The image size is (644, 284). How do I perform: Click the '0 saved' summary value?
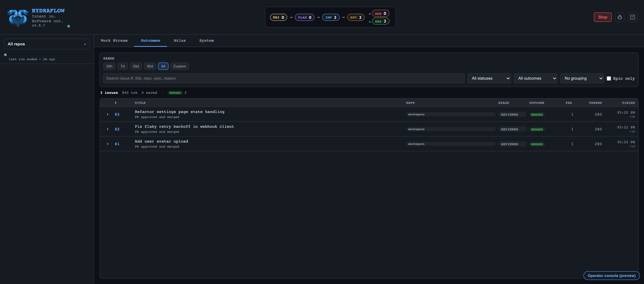(x=149, y=93)
